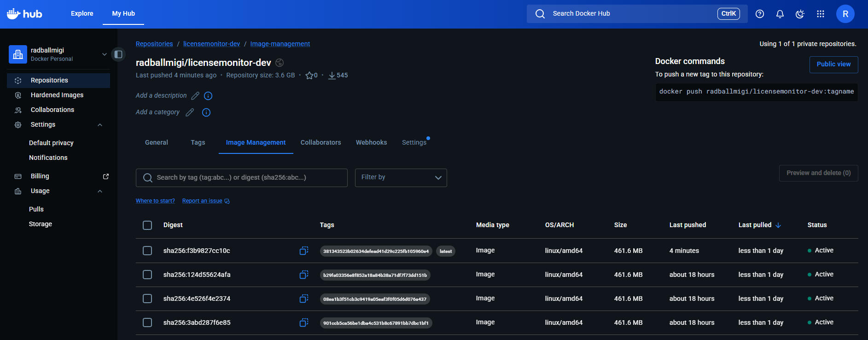Open the help question mark icon

[760, 14]
